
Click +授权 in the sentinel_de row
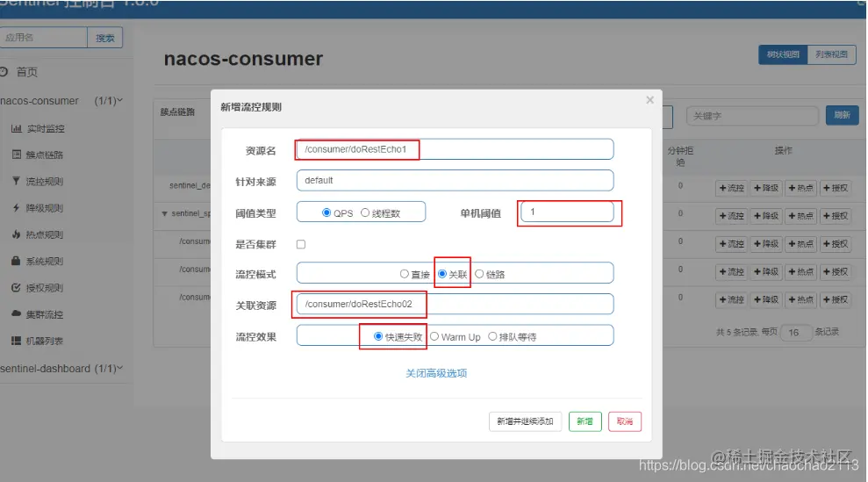836,189
